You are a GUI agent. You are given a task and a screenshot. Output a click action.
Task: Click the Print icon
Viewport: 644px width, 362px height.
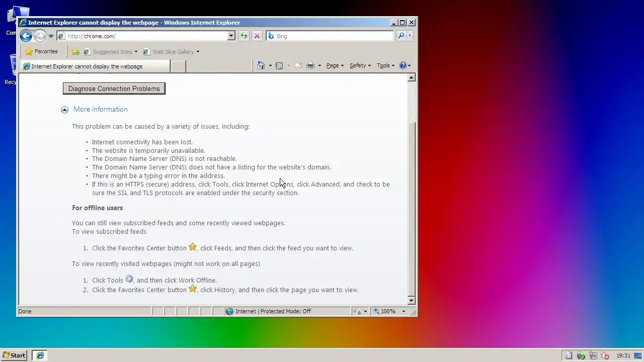pyautogui.click(x=310, y=65)
